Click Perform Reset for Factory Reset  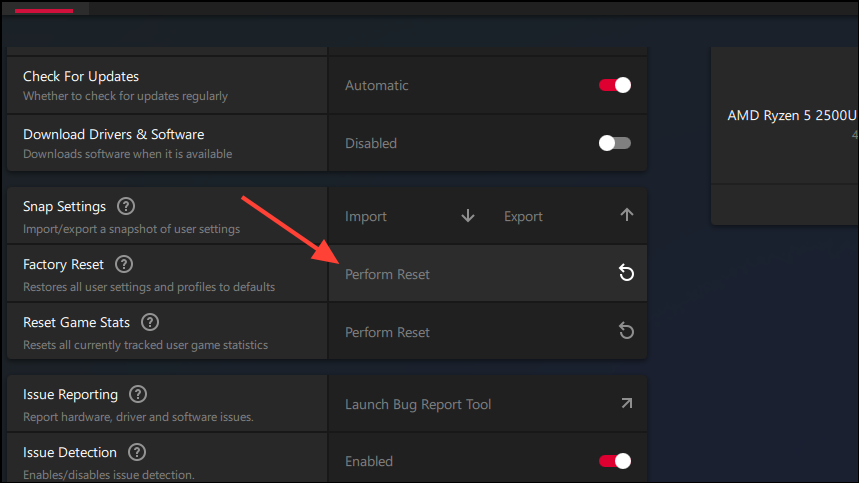pos(387,274)
